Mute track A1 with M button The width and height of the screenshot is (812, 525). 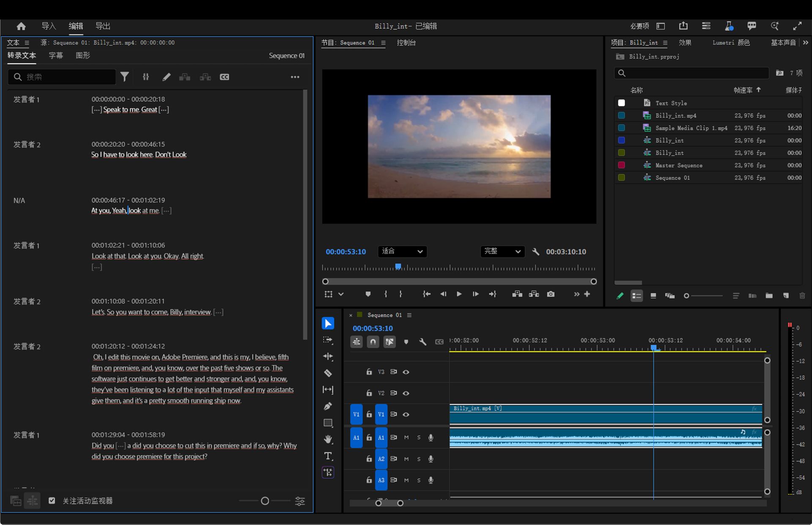coord(406,437)
